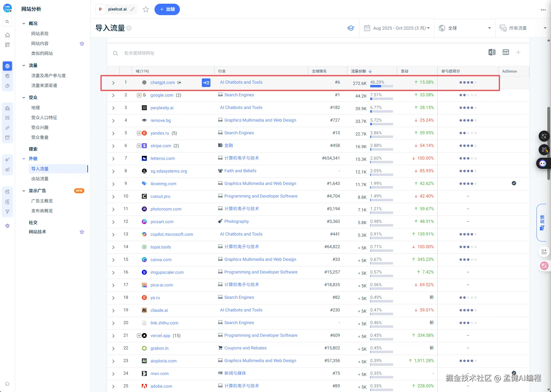The height and width of the screenshot is (392, 551).
Task: Click the pencil edit icon beside pixelcut.ai
Action: click(x=132, y=9)
